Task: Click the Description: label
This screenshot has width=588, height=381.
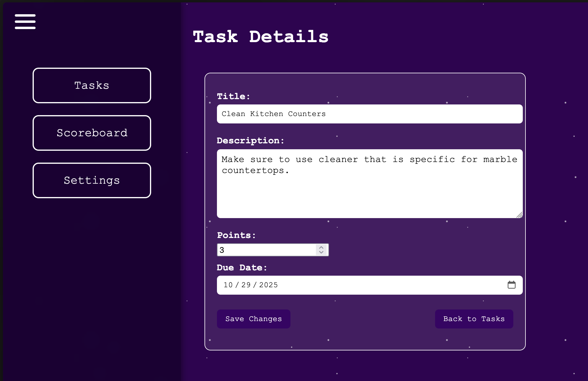Action: click(x=250, y=141)
